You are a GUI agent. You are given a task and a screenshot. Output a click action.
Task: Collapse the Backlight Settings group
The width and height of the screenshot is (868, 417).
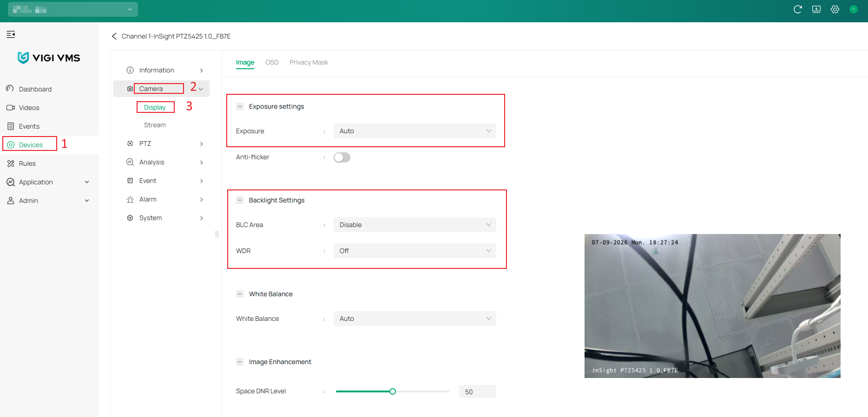point(240,200)
